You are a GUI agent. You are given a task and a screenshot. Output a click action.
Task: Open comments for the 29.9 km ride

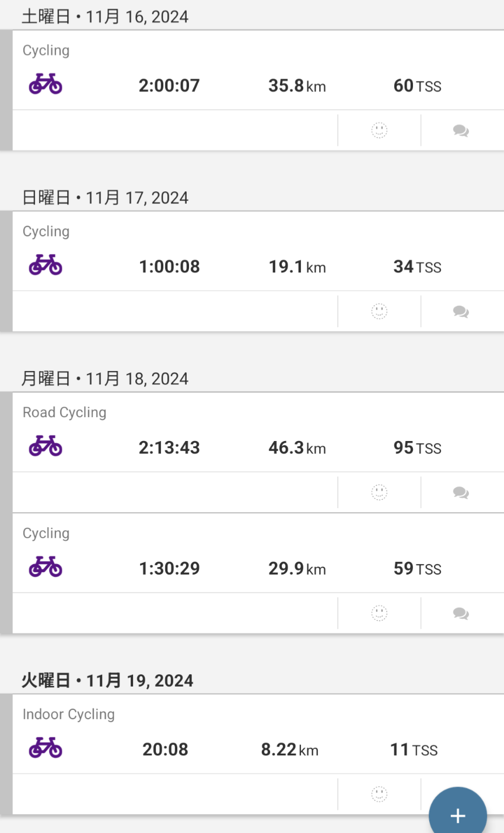[461, 614]
